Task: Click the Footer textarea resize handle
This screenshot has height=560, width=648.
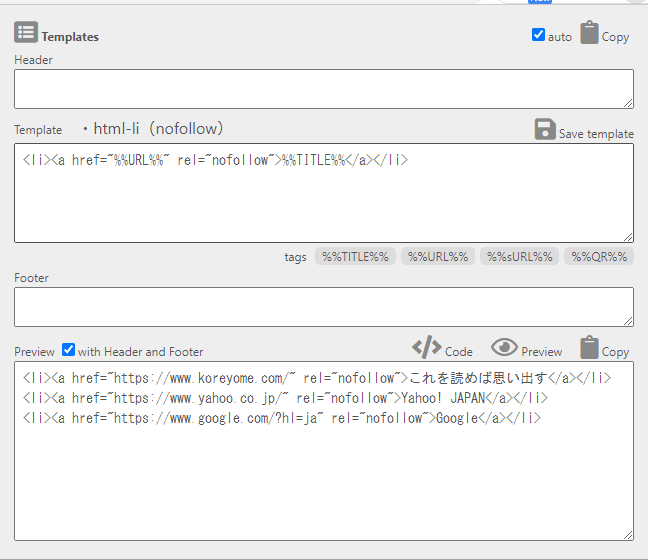Action: pos(628,321)
